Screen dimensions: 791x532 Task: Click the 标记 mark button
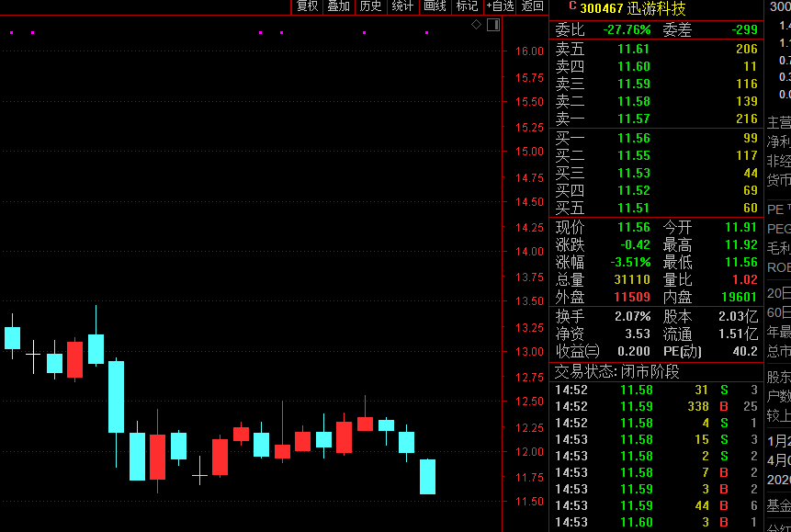click(x=467, y=6)
